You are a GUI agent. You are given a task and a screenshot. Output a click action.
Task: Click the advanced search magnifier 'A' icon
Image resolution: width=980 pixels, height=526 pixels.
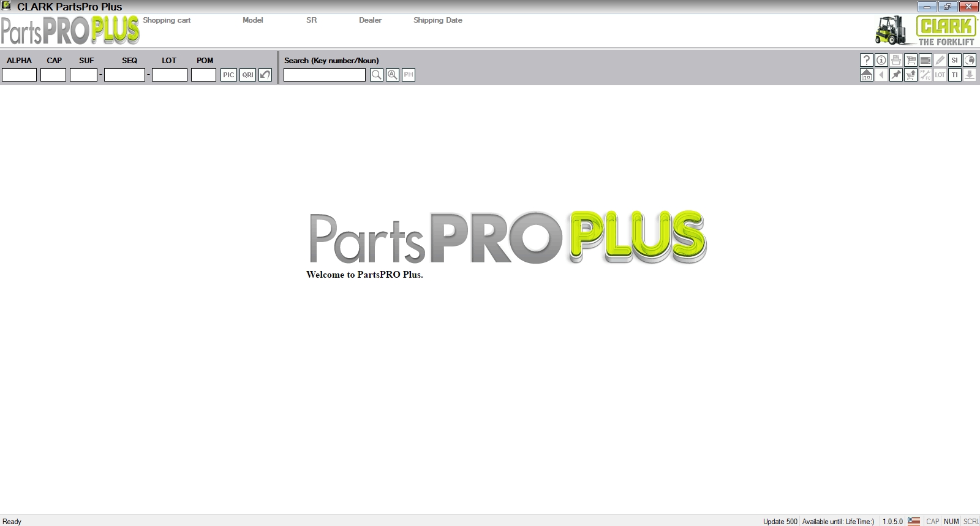(x=393, y=75)
